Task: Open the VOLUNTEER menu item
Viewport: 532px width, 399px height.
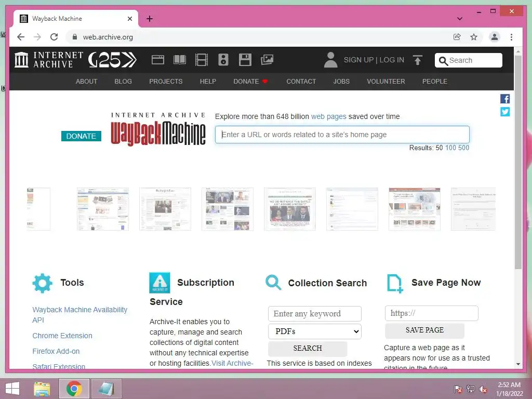Action: 386,82
